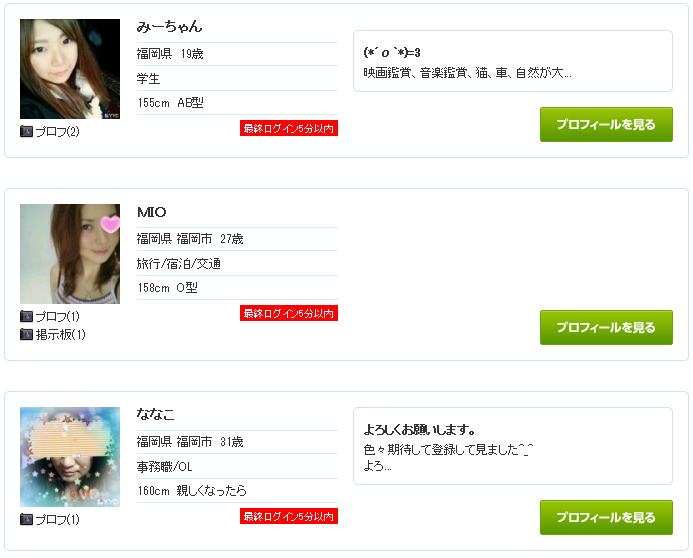
Task: Open みーちゃん's プロフ(2) photo link
Action: click(x=57, y=131)
